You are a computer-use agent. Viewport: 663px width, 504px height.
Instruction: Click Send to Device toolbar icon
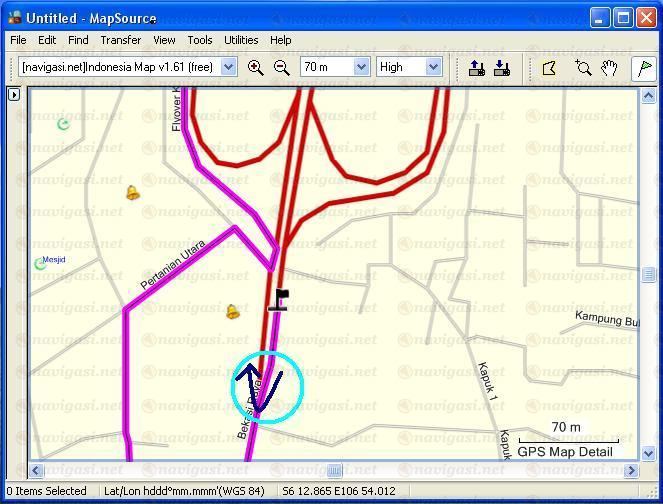click(477, 67)
